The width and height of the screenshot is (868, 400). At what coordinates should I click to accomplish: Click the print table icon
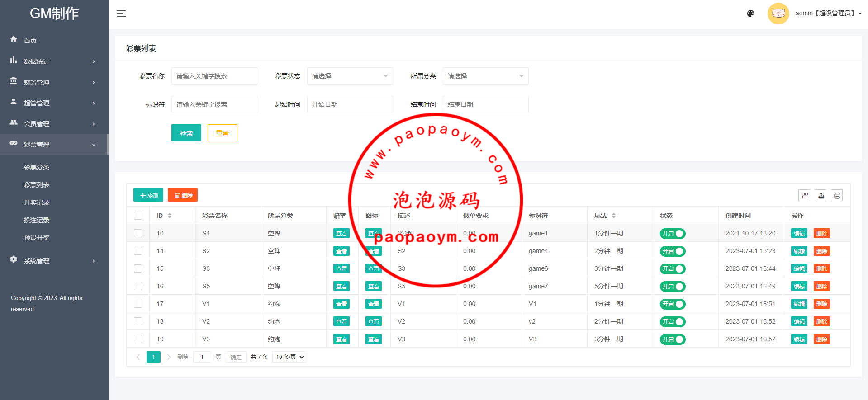[837, 195]
